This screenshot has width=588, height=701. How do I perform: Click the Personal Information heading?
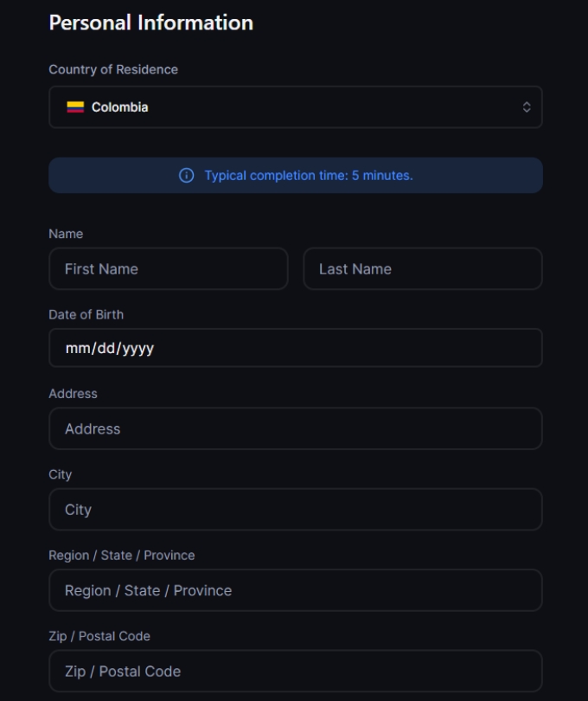[151, 23]
